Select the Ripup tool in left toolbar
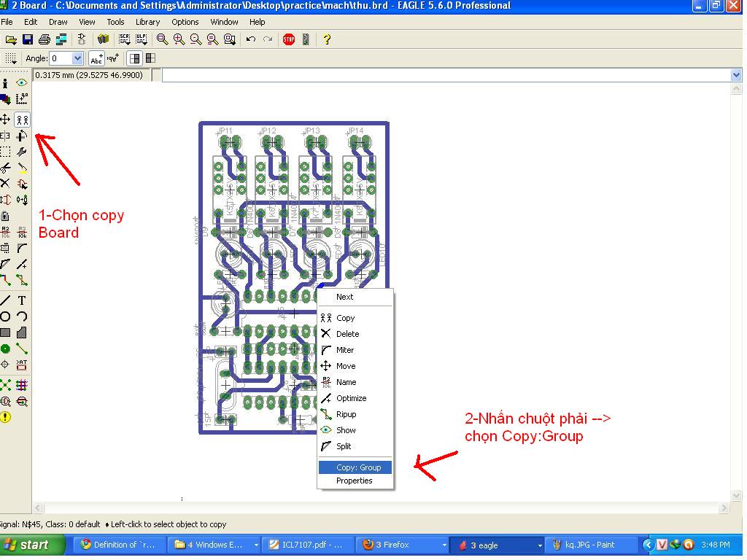The width and height of the screenshot is (747, 560). (x=21, y=280)
